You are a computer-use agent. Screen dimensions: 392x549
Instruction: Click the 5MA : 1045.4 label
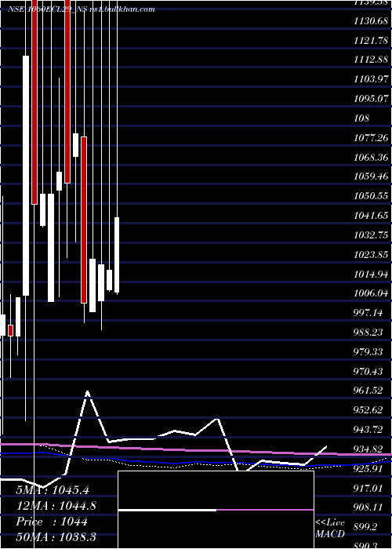coord(53,490)
